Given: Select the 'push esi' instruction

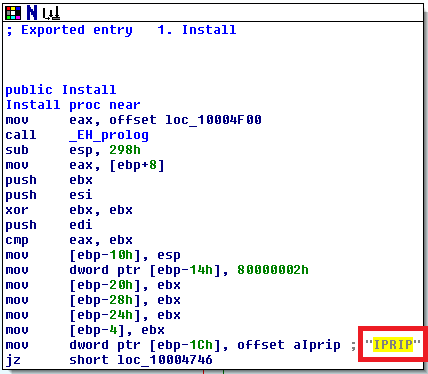Looking at the screenshot, I should (49, 195).
